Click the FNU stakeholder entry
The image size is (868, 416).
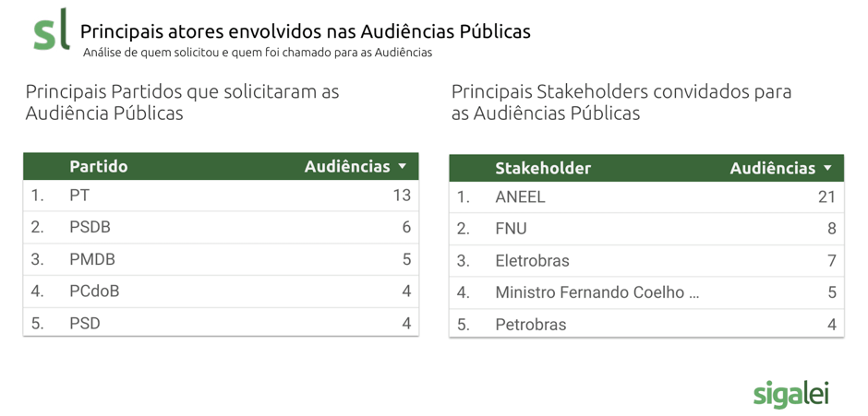511,228
